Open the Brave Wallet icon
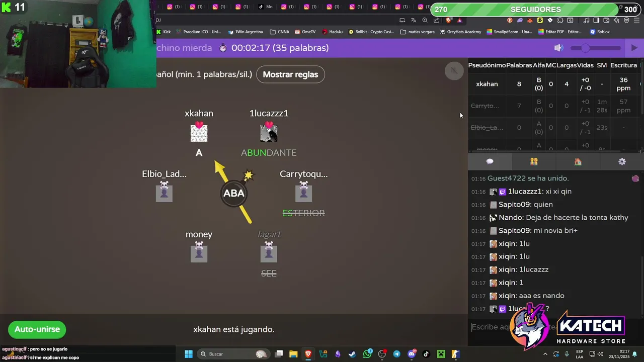Screen dimensions: 644x362 coord(606,20)
